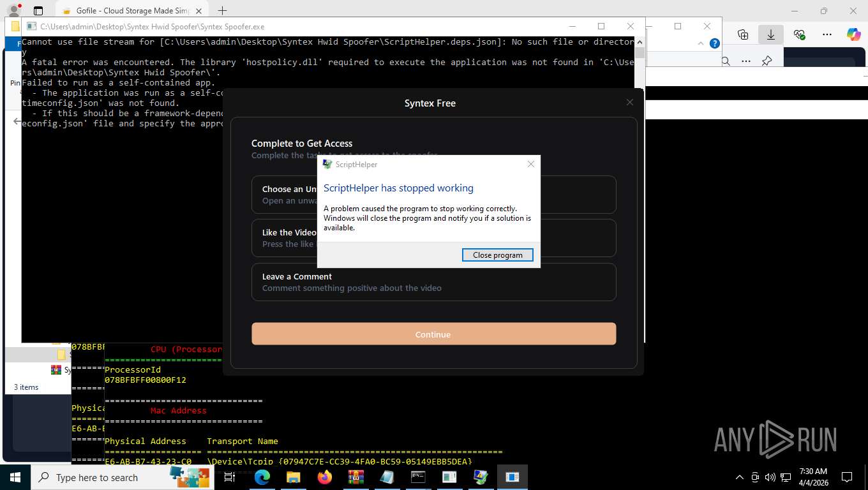Click the Mac Address heading text

click(x=179, y=410)
